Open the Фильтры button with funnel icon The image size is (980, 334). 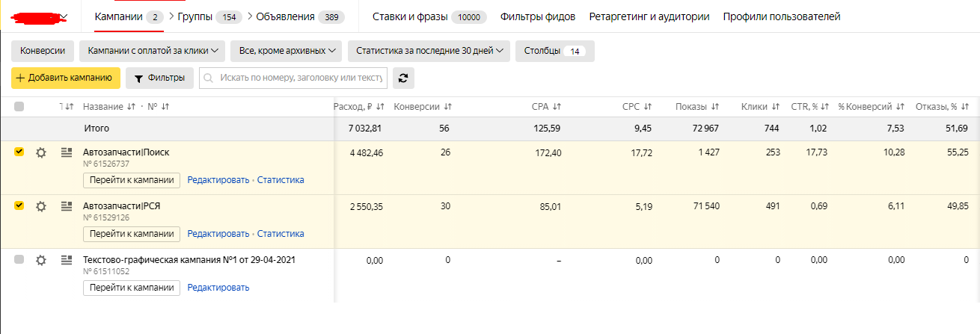[x=159, y=78]
